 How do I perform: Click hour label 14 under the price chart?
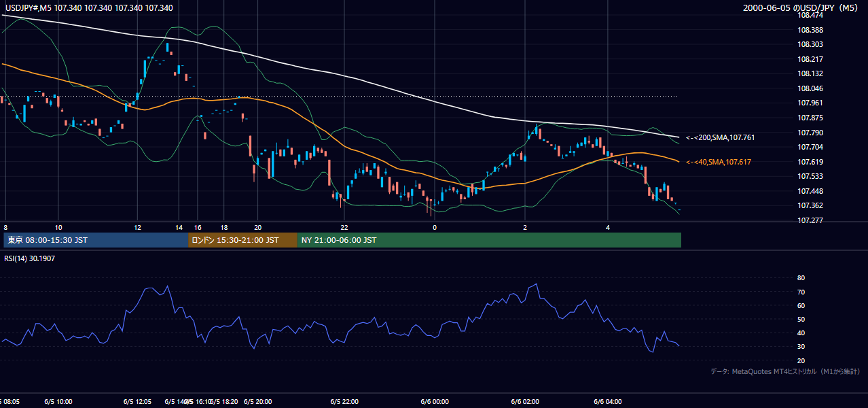[179, 227]
